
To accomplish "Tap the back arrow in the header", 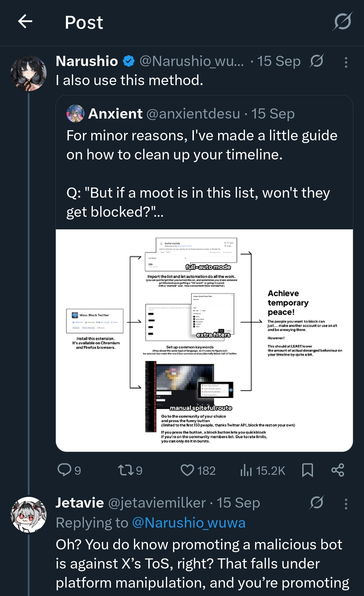I will tap(25, 22).
